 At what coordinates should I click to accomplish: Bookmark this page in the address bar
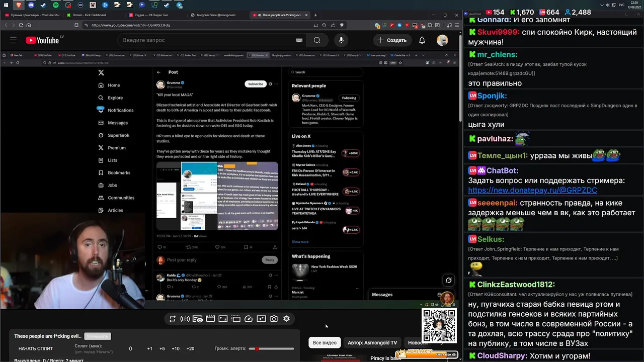76,25
